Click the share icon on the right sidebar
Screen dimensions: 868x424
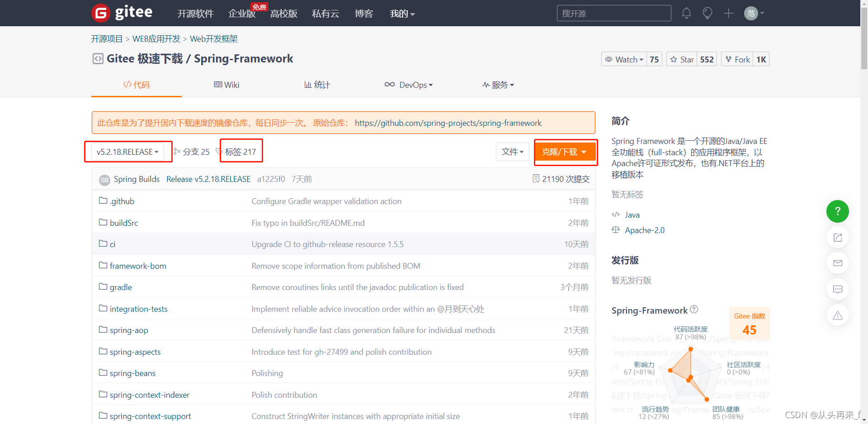click(x=838, y=238)
